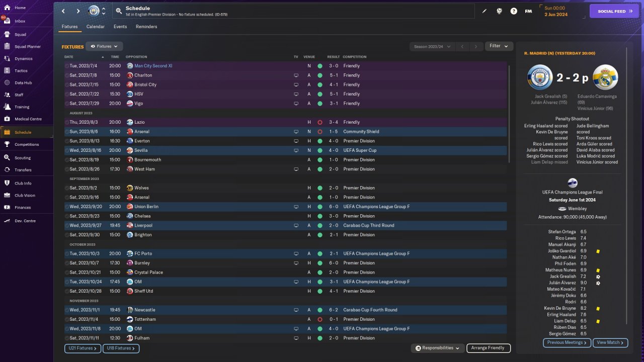This screenshot has width=644, height=362.
Task: Open the Filter dropdown
Action: pos(499,46)
